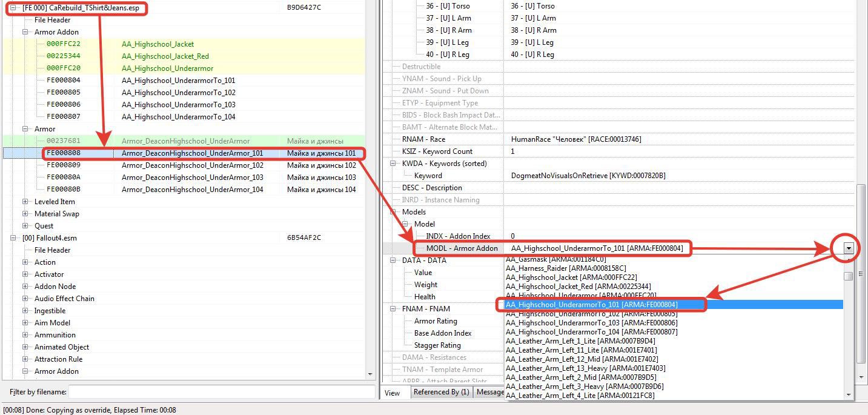
Task: Collapse the Armor Addon group in the plugin
Action: (25, 32)
